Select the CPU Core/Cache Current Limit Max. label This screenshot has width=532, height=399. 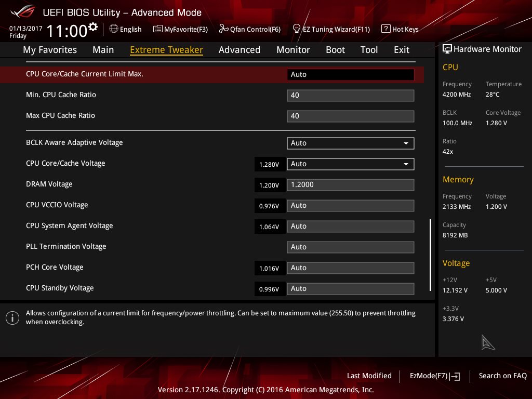click(x=85, y=74)
